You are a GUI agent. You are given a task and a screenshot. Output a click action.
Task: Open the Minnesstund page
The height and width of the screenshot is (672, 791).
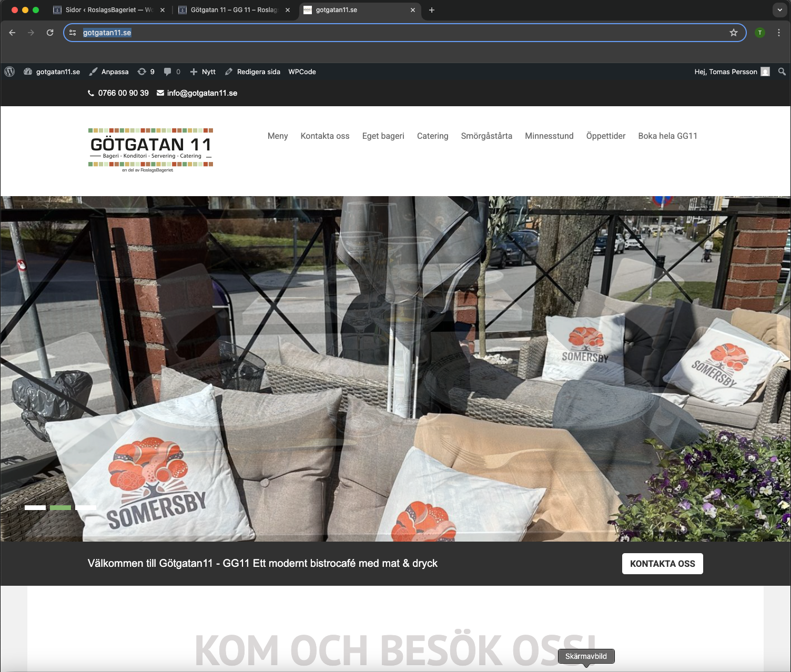click(549, 136)
